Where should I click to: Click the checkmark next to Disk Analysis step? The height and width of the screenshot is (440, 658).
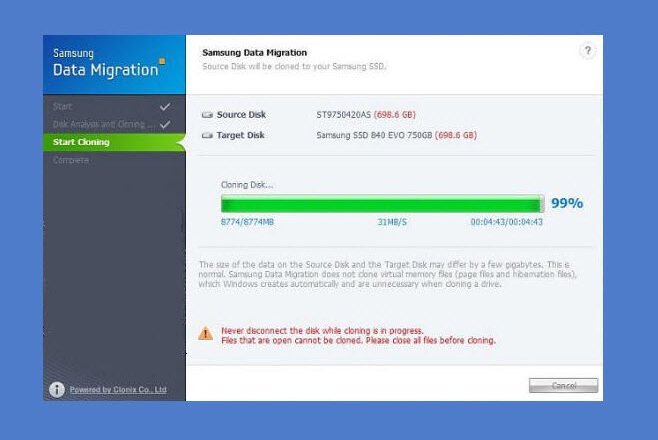click(x=165, y=125)
